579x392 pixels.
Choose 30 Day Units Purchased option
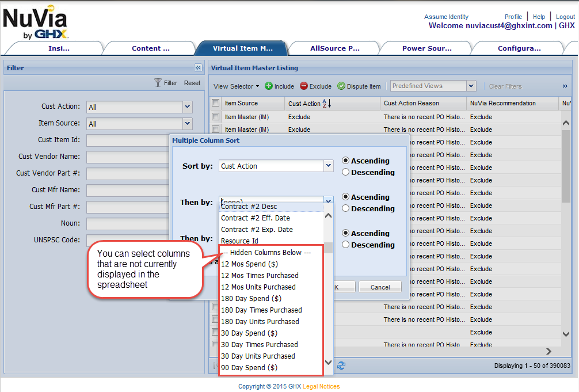pyautogui.click(x=272, y=356)
